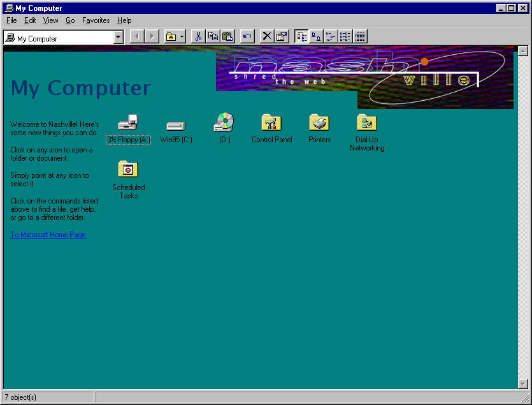Minimize the My Computer window
The image size is (532, 405).
pos(500,8)
